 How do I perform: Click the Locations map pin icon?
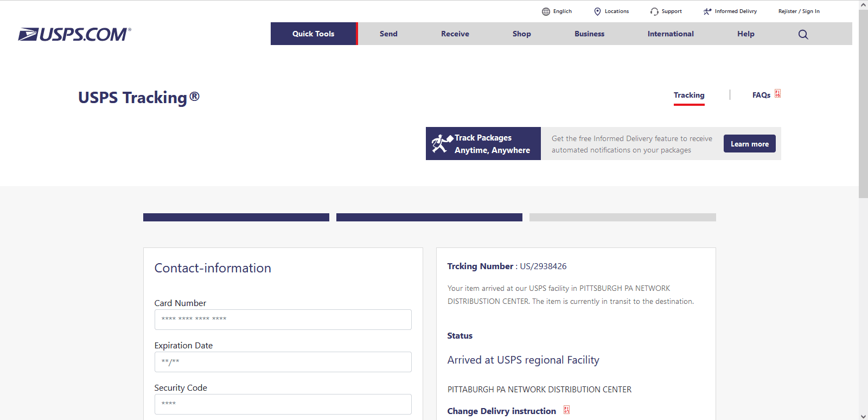coord(597,11)
